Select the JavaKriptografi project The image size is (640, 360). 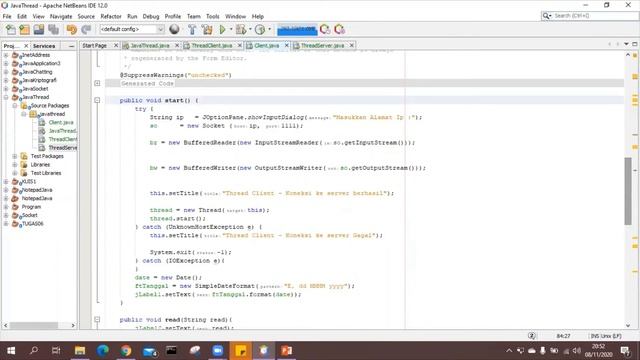coord(39,80)
